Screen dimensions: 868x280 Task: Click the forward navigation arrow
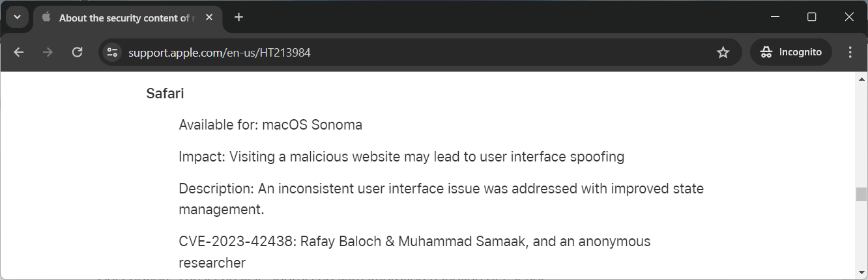48,53
